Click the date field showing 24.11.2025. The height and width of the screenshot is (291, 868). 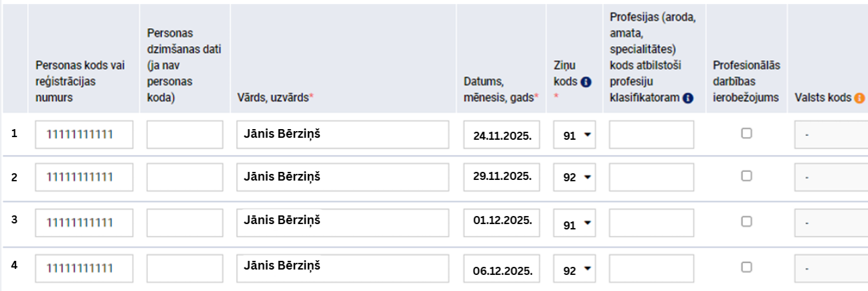click(x=502, y=135)
